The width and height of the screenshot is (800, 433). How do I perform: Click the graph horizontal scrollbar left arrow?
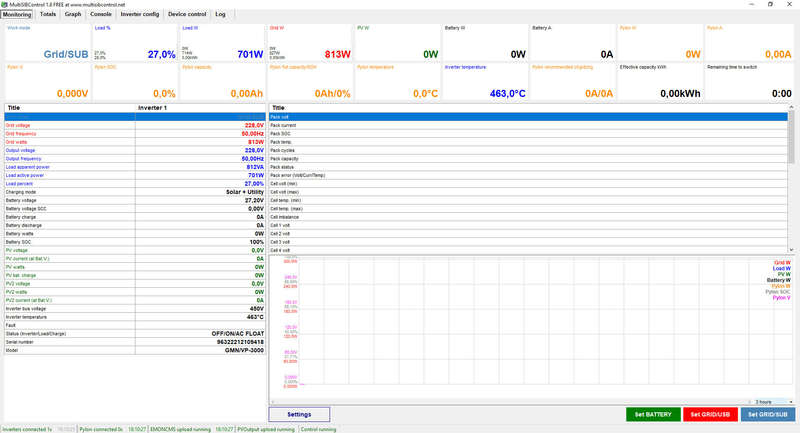tap(273, 402)
